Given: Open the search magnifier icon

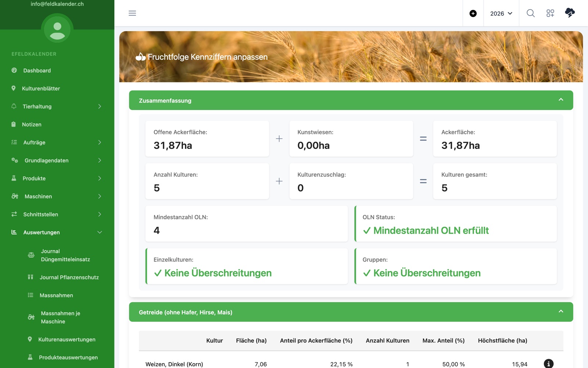Looking at the screenshot, I should click(531, 13).
